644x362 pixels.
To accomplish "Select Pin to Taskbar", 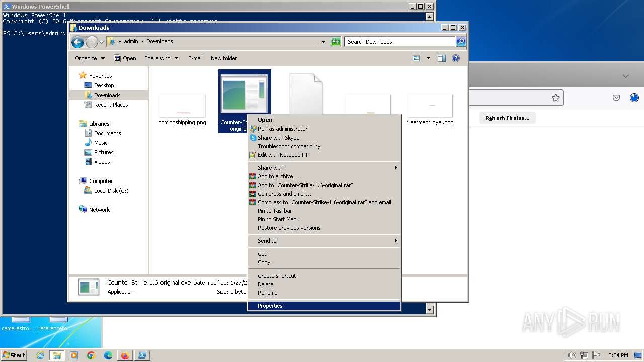I will click(325, 211).
